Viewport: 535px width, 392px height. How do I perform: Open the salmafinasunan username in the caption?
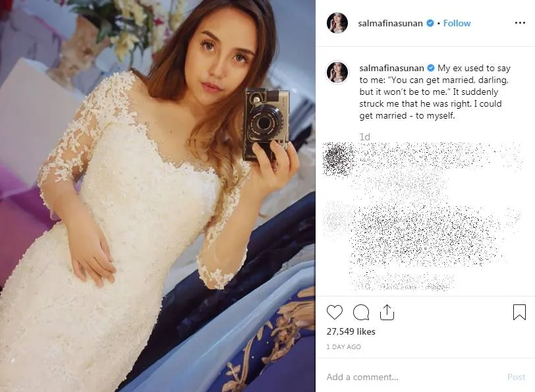(391, 69)
